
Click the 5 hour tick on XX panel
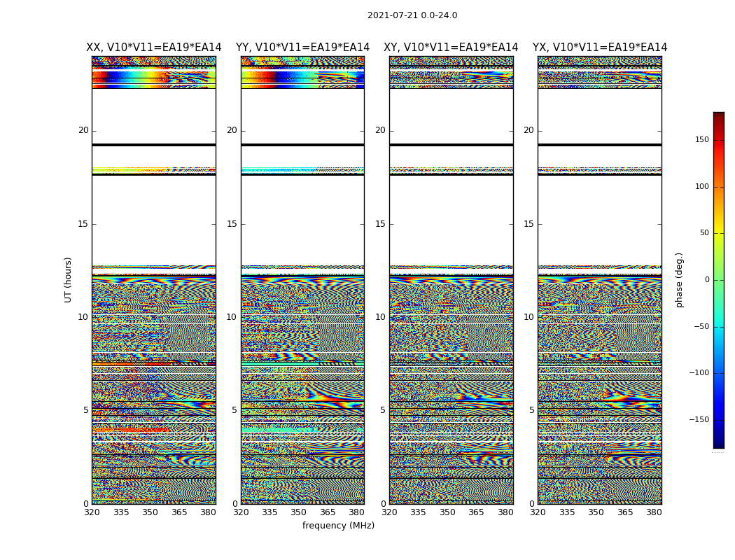pyautogui.click(x=86, y=410)
